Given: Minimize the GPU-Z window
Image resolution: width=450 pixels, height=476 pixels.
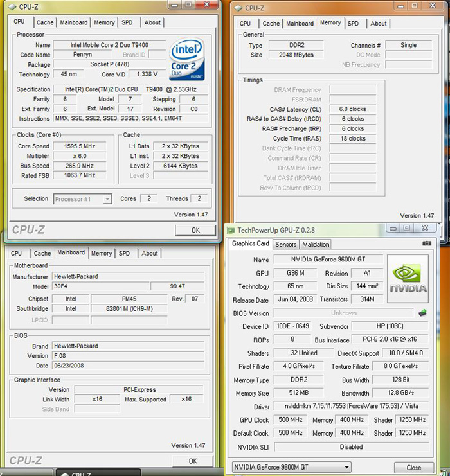Looking at the screenshot, I should tap(393, 228).
